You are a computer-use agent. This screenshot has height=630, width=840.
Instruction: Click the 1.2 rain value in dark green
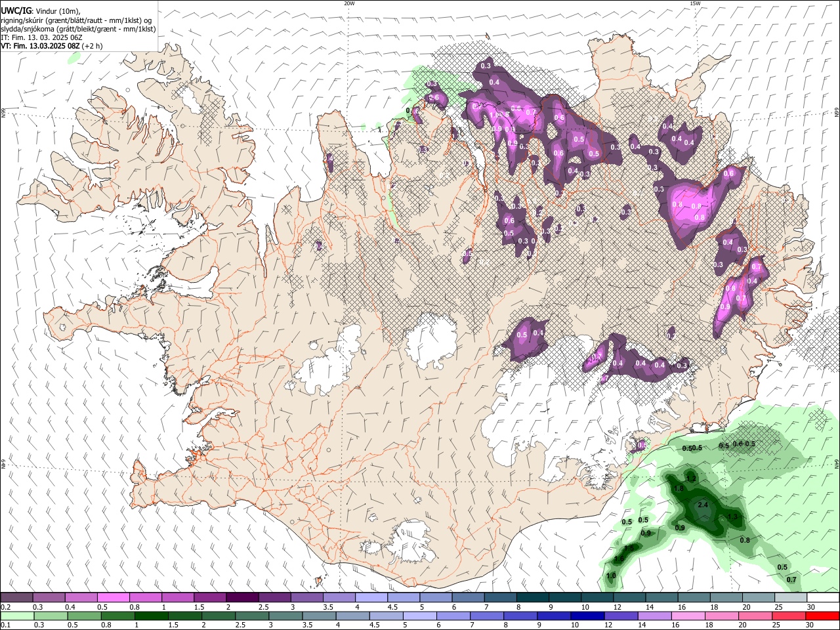click(x=691, y=480)
